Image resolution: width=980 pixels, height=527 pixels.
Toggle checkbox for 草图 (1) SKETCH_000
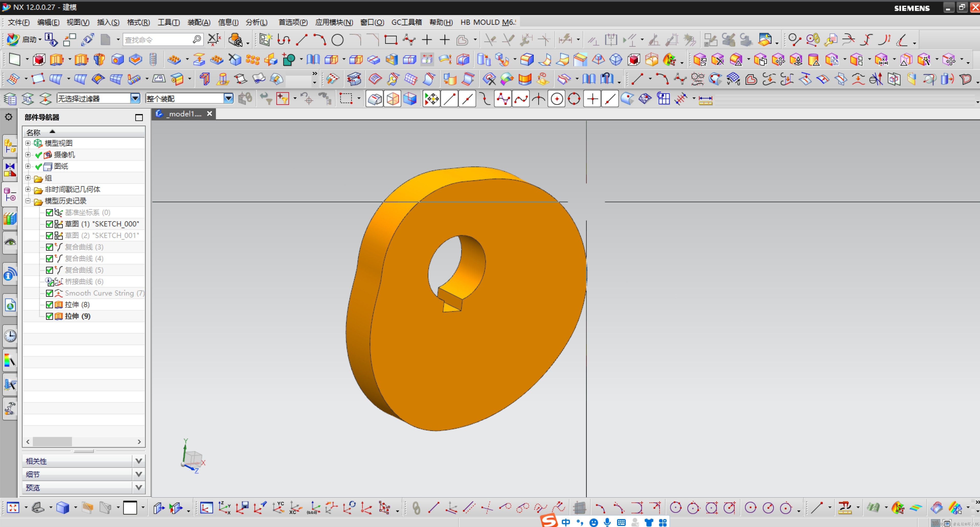49,224
